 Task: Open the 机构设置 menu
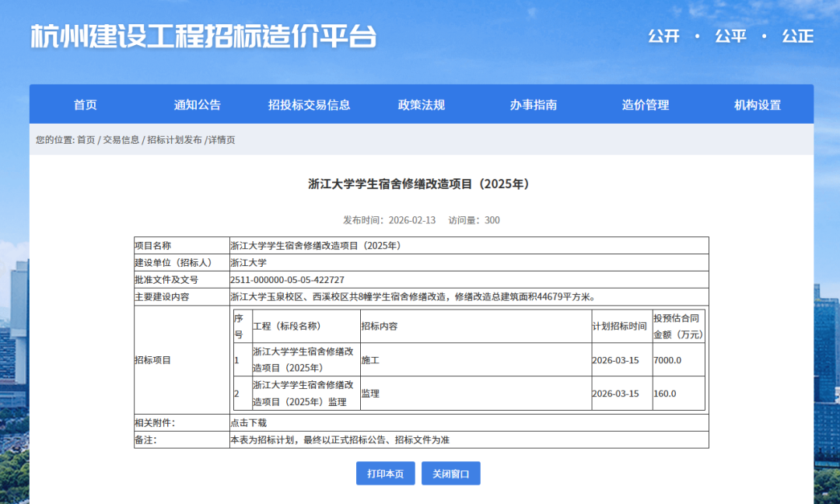click(x=755, y=105)
